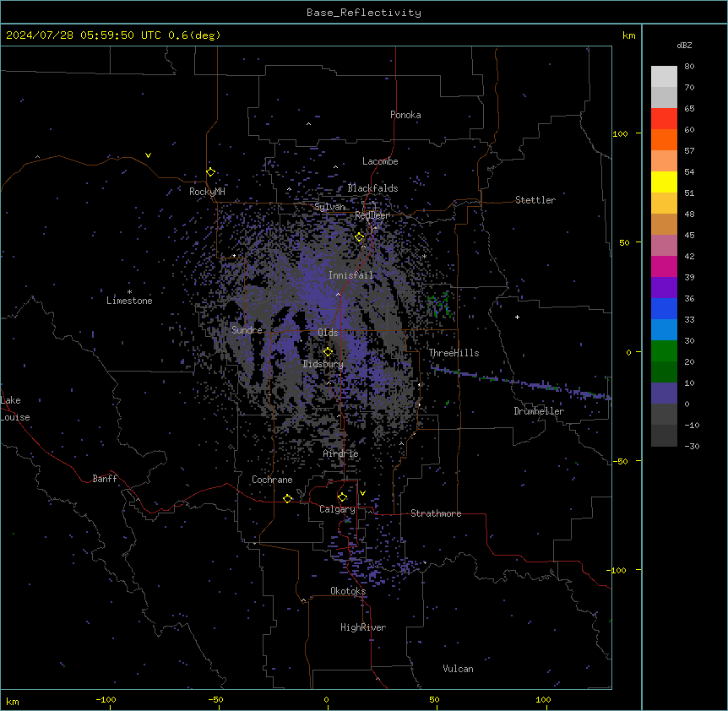Click the Okotoks label
The image size is (728, 711).
point(348,591)
